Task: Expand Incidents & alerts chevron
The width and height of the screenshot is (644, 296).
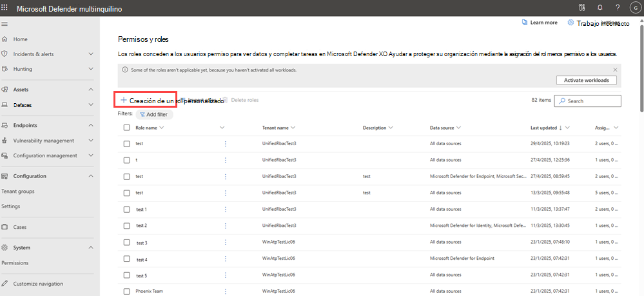Action: click(x=91, y=54)
